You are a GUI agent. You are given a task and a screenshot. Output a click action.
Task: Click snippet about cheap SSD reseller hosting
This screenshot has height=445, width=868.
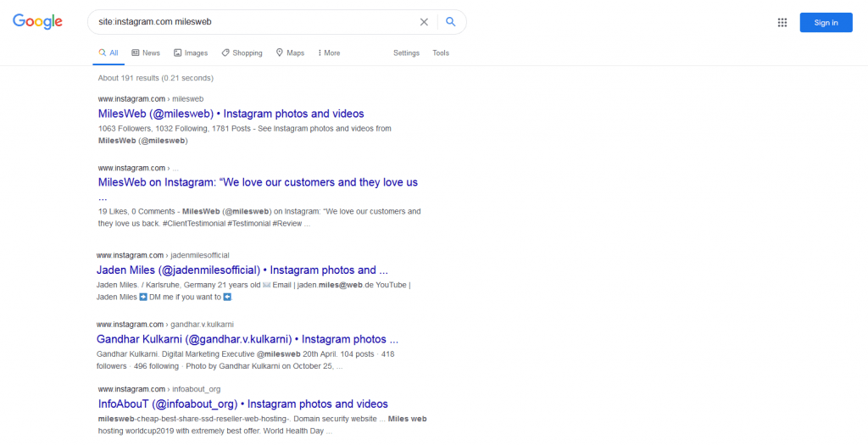pos(263,425)
